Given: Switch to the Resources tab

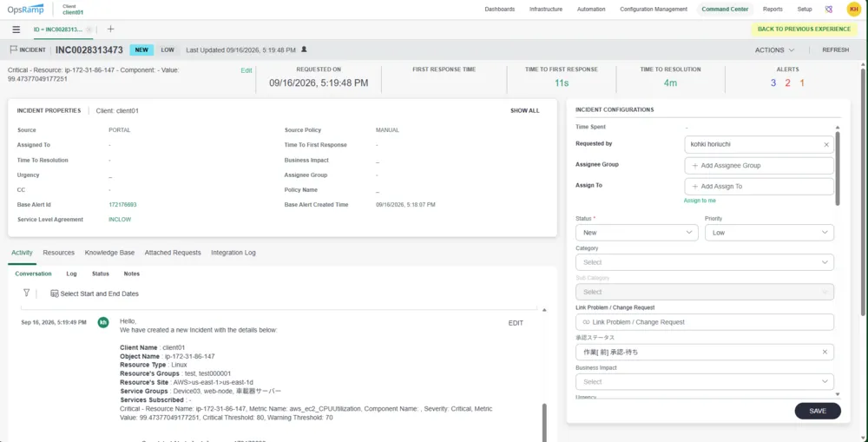Looking at the screenshot, I should pyautogui.click(x=59, y=253).
